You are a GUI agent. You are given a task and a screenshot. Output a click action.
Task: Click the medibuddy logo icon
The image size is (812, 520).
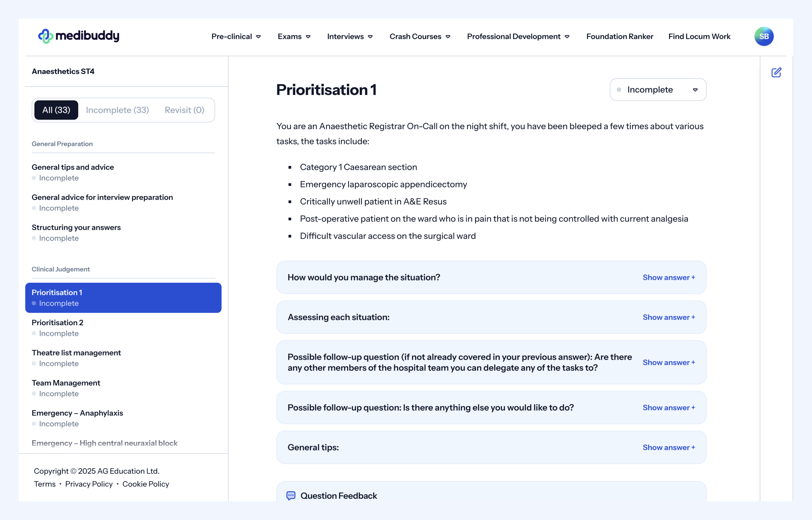click(x=45, y=36)
